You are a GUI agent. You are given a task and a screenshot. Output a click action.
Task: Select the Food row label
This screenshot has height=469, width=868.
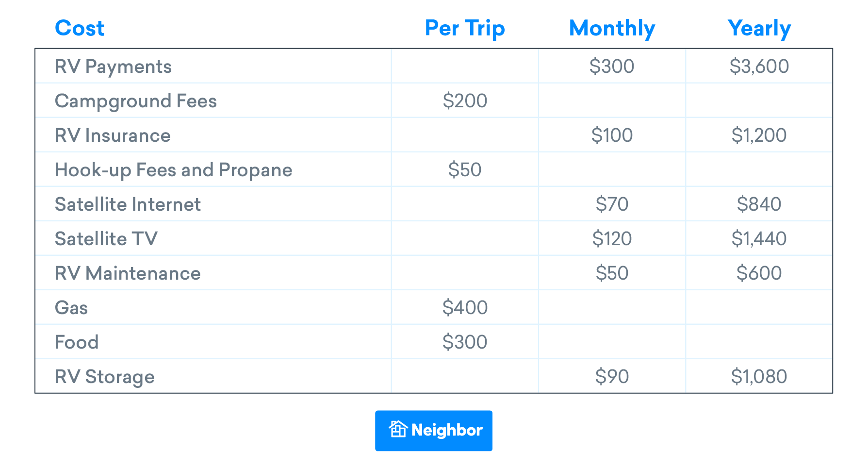pos(77,342)
